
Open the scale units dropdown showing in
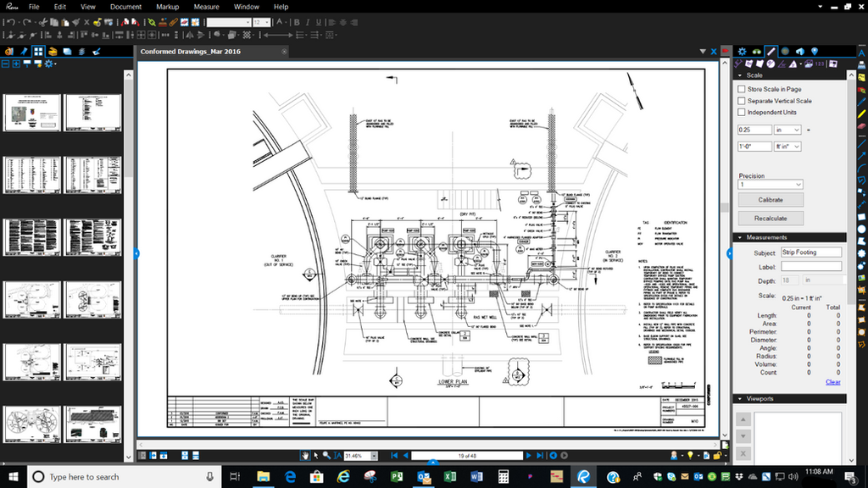tap(789, 129)
